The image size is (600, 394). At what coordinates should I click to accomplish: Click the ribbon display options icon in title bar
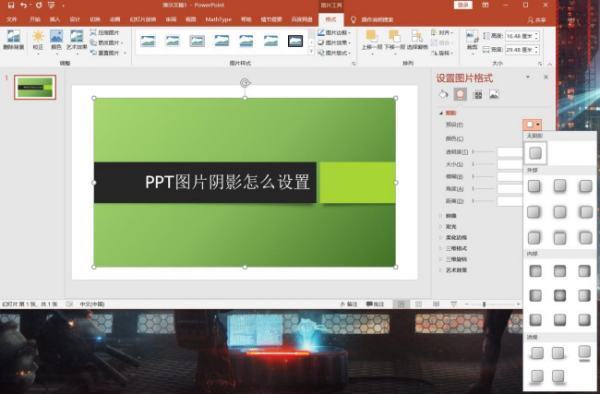[486, 5]
